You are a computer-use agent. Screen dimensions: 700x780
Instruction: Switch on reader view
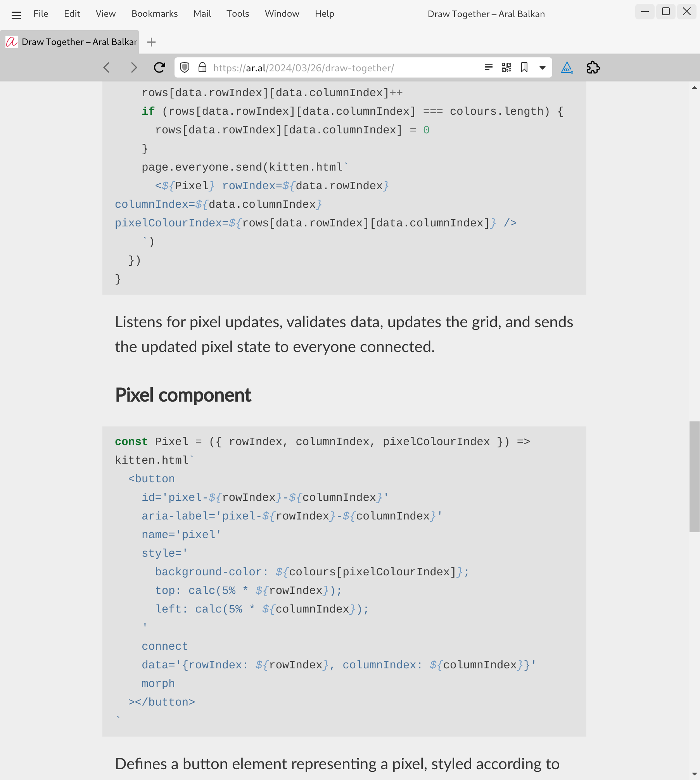[x=489, y=67]
